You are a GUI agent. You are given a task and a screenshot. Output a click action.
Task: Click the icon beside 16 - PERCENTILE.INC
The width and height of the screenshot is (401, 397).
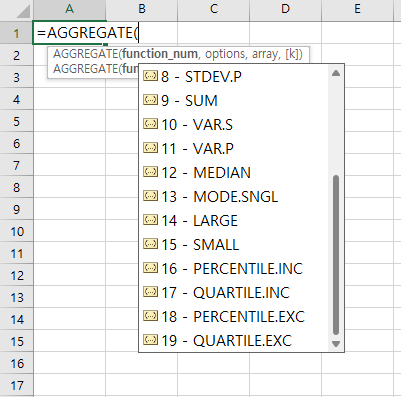click(x=150, y=268)
